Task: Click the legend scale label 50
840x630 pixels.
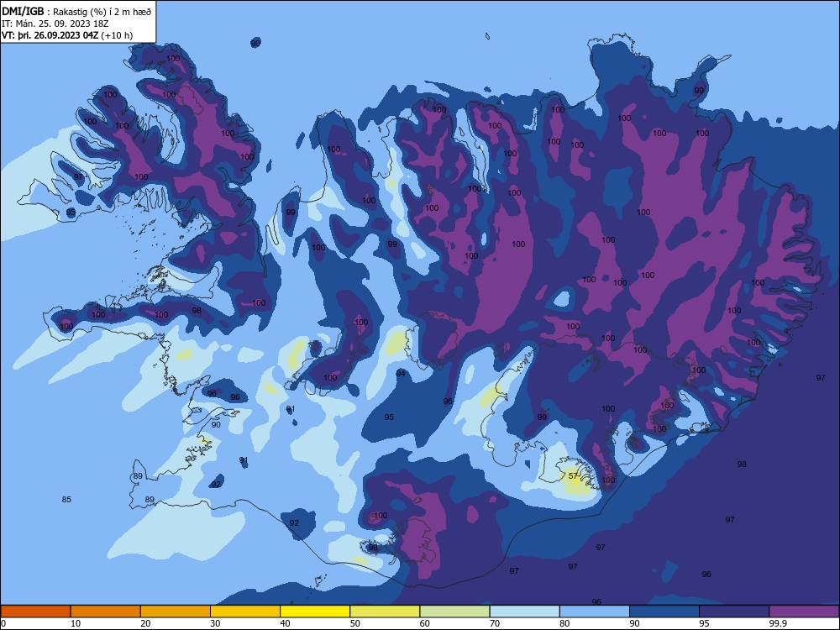Action: [355, 623]
